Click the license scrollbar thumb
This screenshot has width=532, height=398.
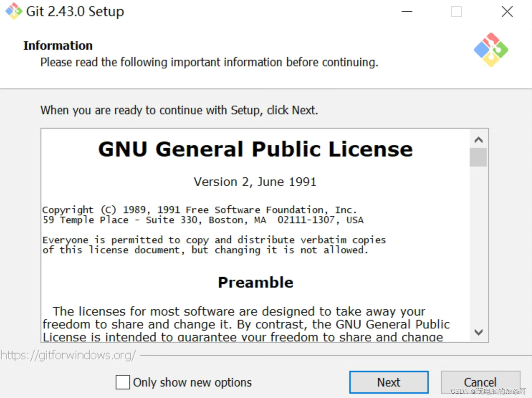tap(478, 157)
